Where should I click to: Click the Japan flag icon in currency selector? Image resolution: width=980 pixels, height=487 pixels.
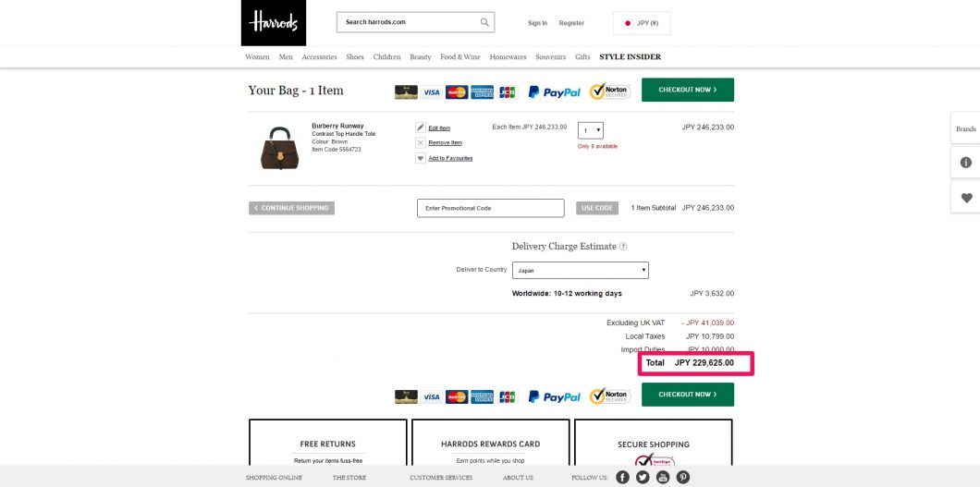[x=628, y=23]
